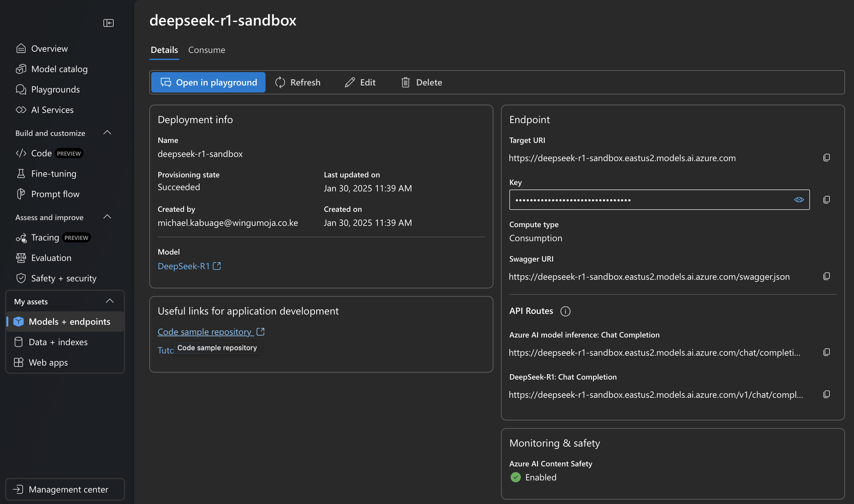This screenshot has width=854, height=504.
Task: Copy Azure AI model inference chat completion URL
Action: pyautogui.click(x=827, y=352)
